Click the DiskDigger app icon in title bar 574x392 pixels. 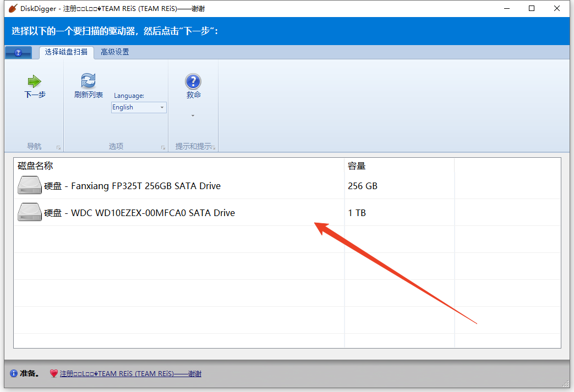click(13, 9)
